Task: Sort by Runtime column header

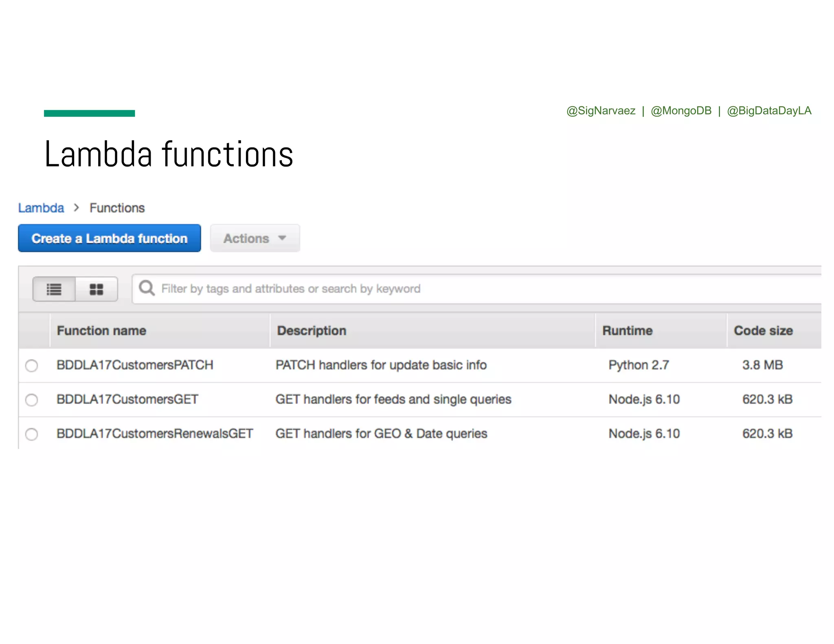Action: coord(627,331)
